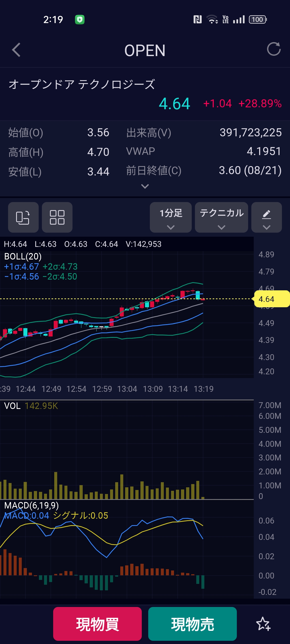Tap previous close 3.60 (08/21)
This screenshot has height=644, width=290.
[250, 170]
